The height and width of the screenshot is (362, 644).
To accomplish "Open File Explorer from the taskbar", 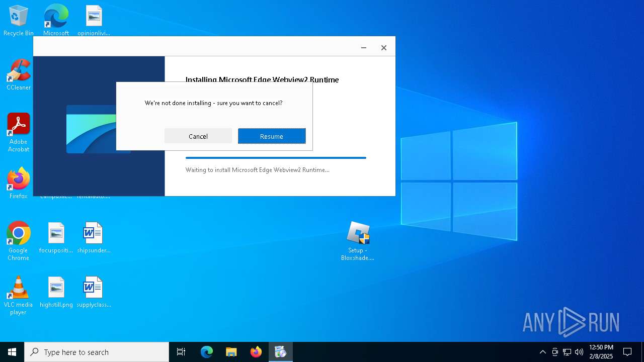I will pos(231,352).
